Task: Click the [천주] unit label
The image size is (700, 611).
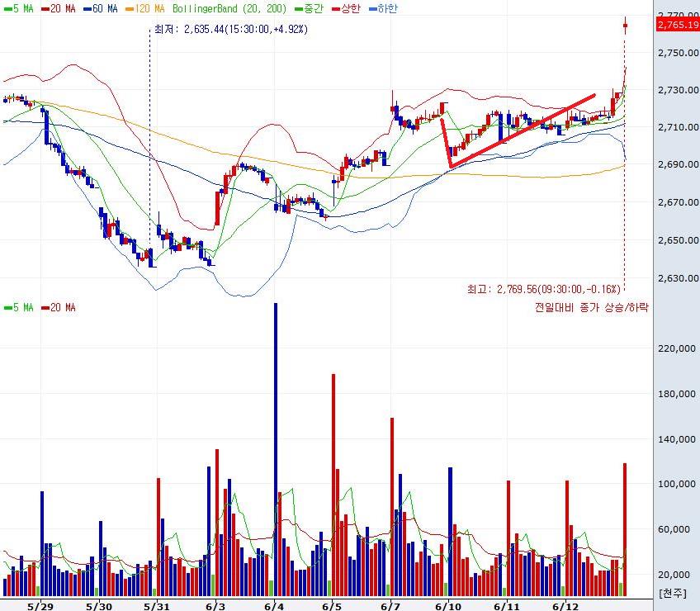Action: pos(672,593)
